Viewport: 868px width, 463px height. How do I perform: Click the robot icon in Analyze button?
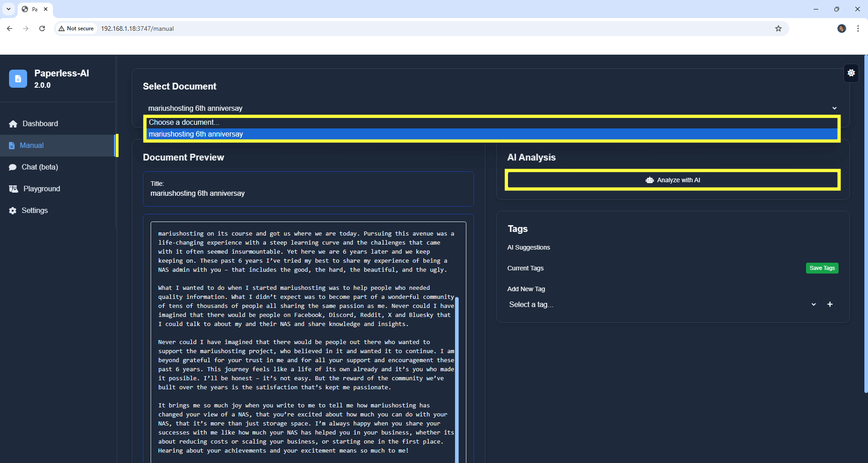[650, 180]
